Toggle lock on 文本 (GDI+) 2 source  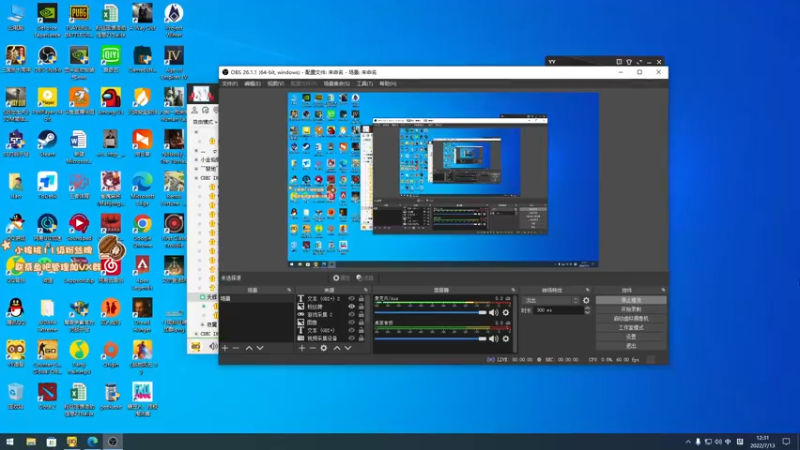pos(361,298)
